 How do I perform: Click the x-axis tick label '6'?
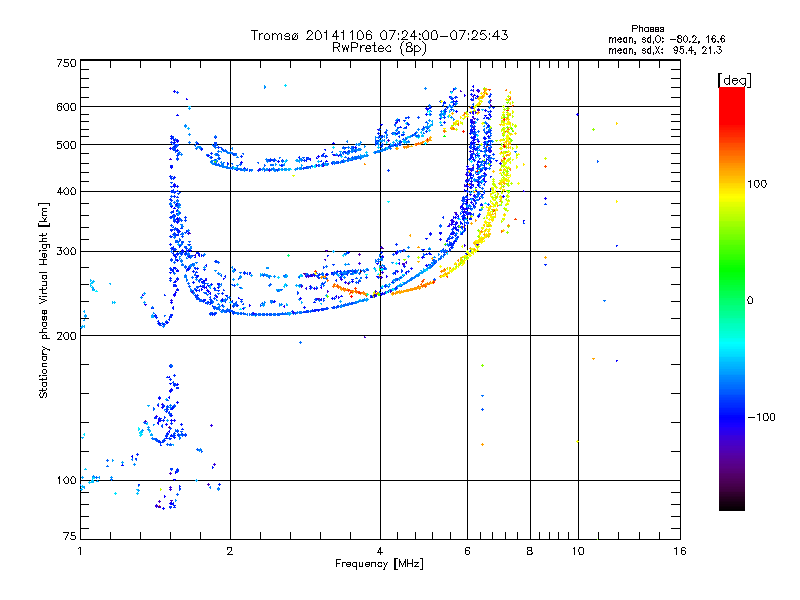click(x=467, y=551)
